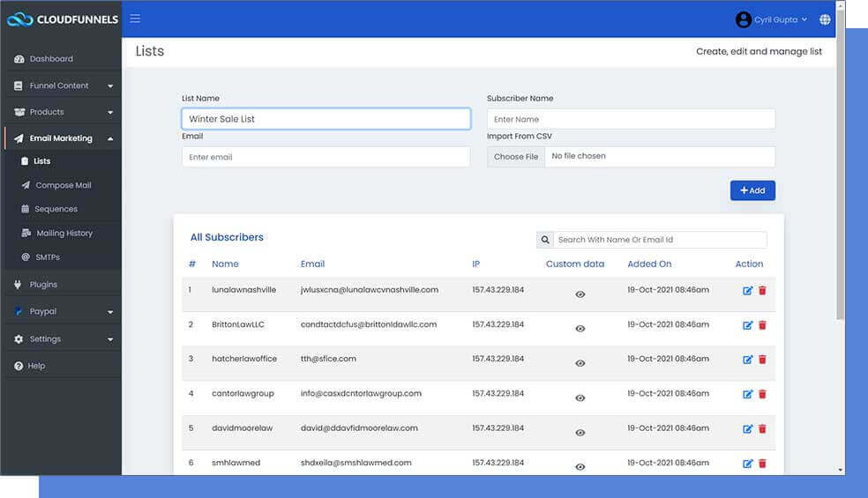Toggle the hamburger sidebar menu icon
Image resolution: width=868 pixels, height=498 pixels.
(x=135, y=19)
